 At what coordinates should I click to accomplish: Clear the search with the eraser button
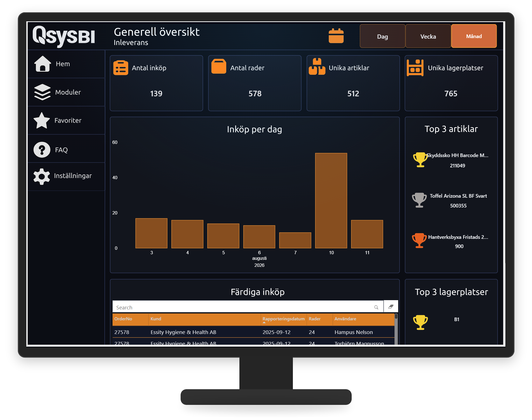[x=391, y=306]
